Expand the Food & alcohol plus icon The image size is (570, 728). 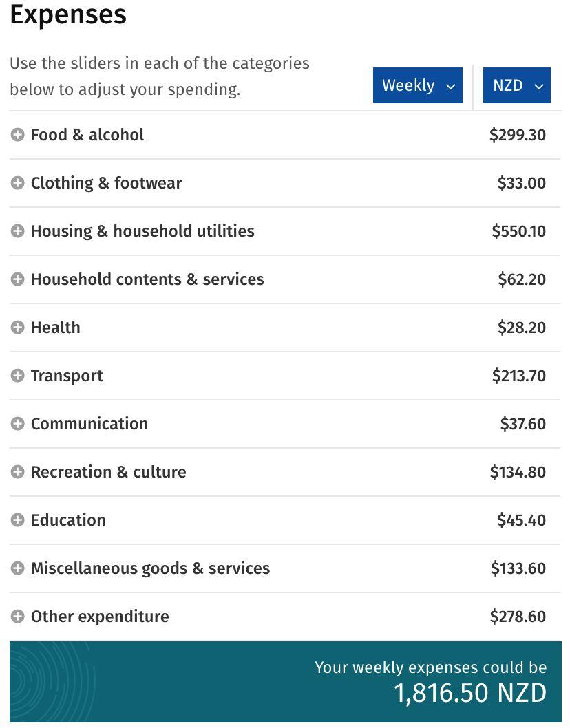coord(18,135)
